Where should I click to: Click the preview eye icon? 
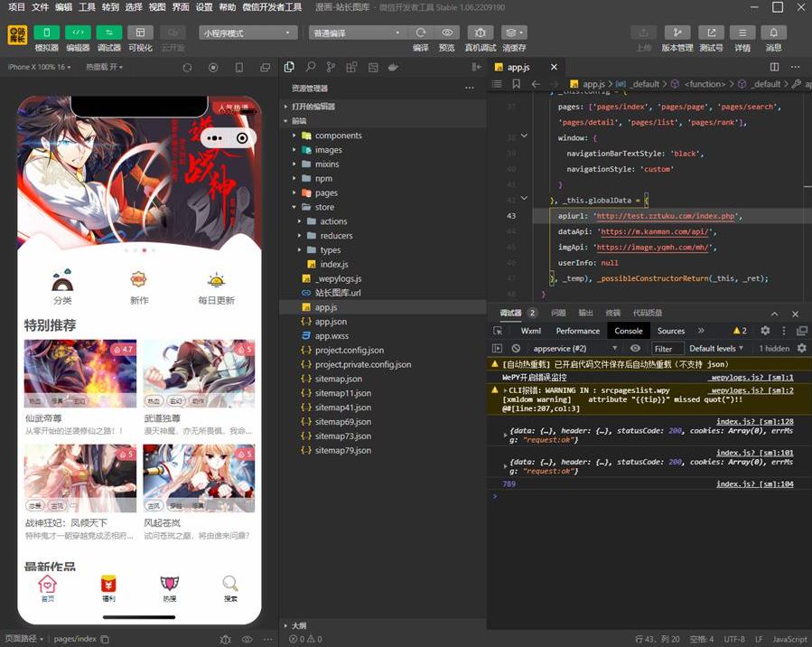[447, 33]
